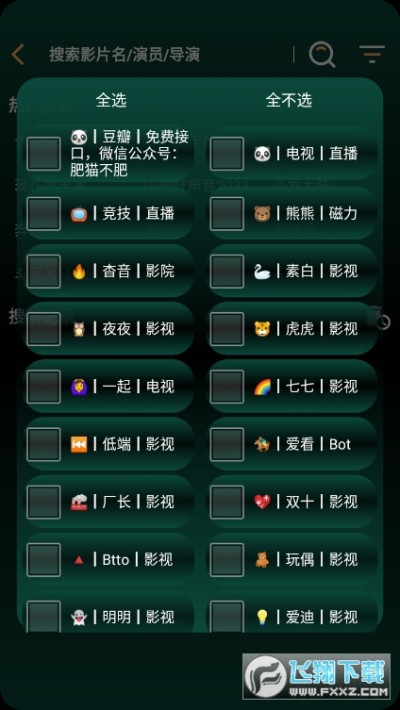Screen dimensions: 400x710
Task: Click 全不选 to deselect all
Action: (x=289, y=100)
